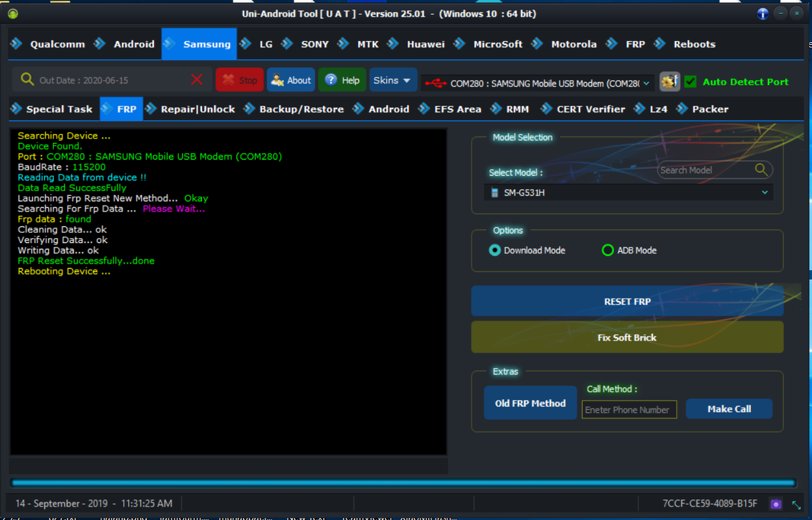The height and width of the screenshot is (520, 812).
Task: Click arrow icon beside the Qualcomm tab
Action: point(16,44)
